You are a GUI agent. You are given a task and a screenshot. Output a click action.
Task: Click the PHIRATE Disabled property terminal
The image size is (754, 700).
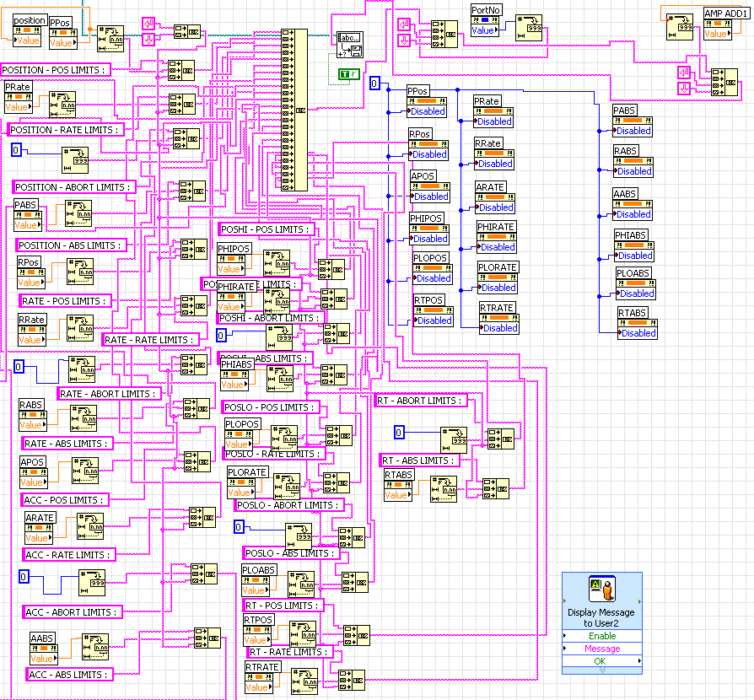497,248
